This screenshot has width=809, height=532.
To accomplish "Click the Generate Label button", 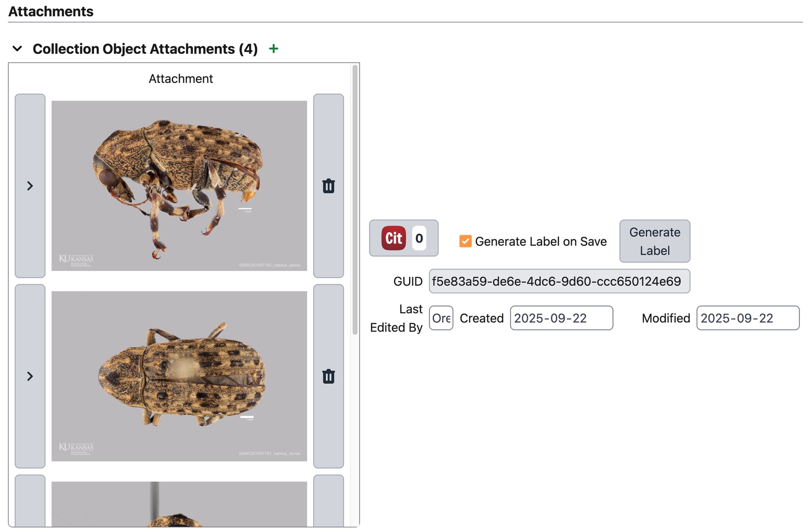I will click(654, 241).
